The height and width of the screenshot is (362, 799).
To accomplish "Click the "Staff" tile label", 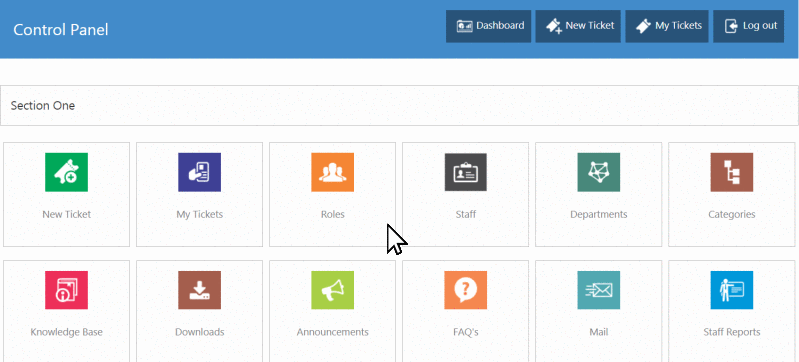I will pyautogui.click(x=465, y=214).
